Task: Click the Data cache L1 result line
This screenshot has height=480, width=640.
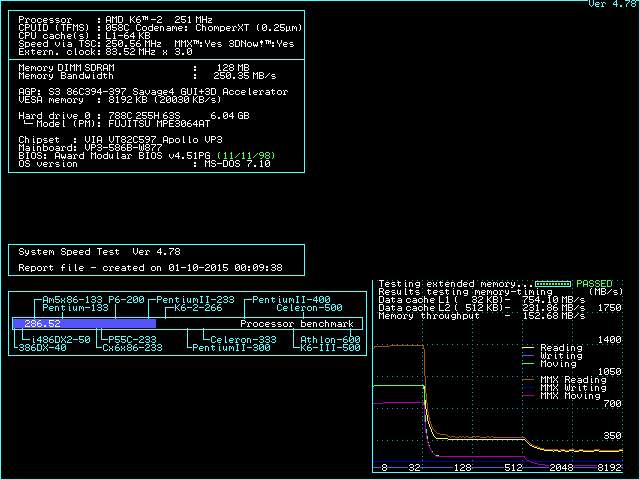Action: (x=482, y=300)
